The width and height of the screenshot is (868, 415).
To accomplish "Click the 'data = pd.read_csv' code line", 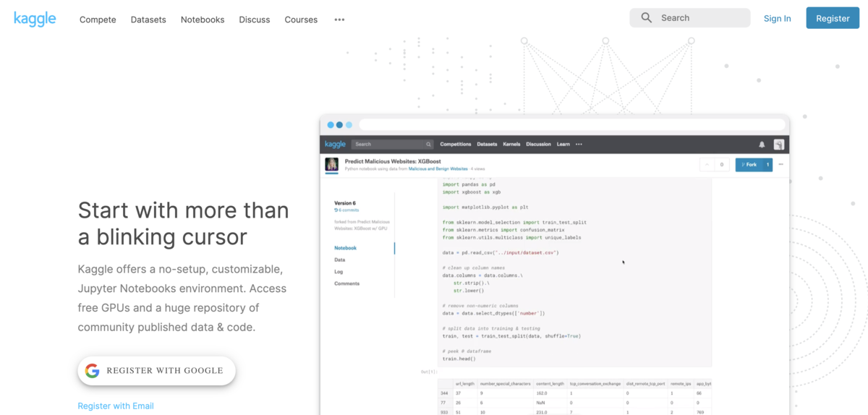I will click(x=501, y=252).
